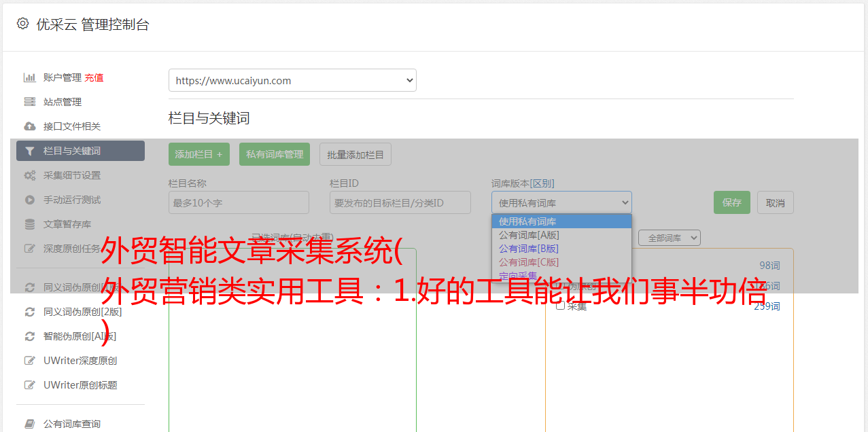Click the gear icon beside 优采云 管理控制台
The width and height of the screenshot is (868, 432).
point(22,24)
